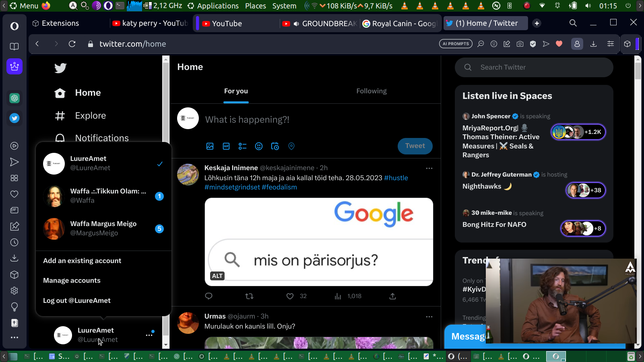Open the Speed Dial grid icon in sidebar
Screen dimensions: 644x362
click(x=14, y=178)
